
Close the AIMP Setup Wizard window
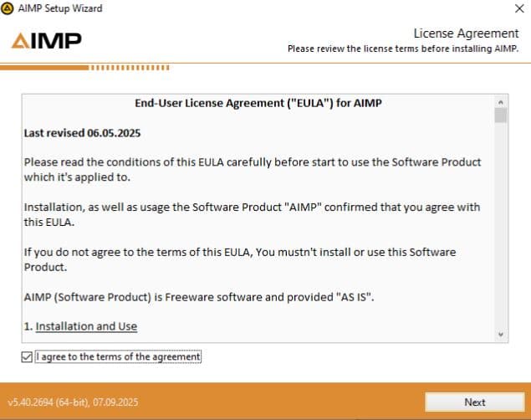(517, 9)
